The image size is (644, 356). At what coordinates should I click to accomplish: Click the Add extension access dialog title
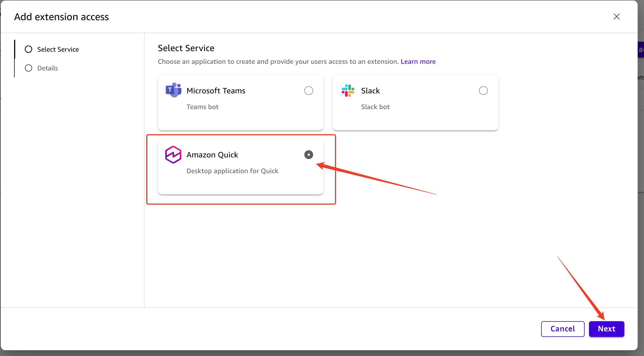[x=61, y=17]
